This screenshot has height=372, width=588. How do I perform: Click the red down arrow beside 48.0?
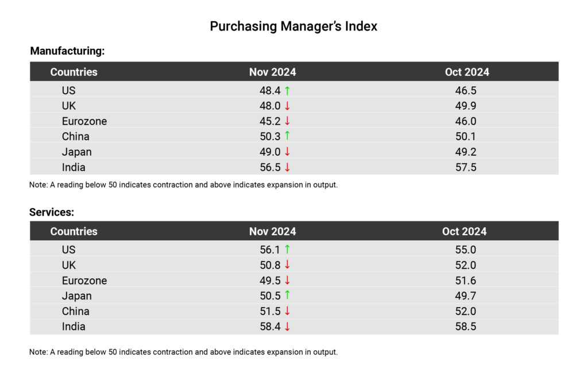287,106
